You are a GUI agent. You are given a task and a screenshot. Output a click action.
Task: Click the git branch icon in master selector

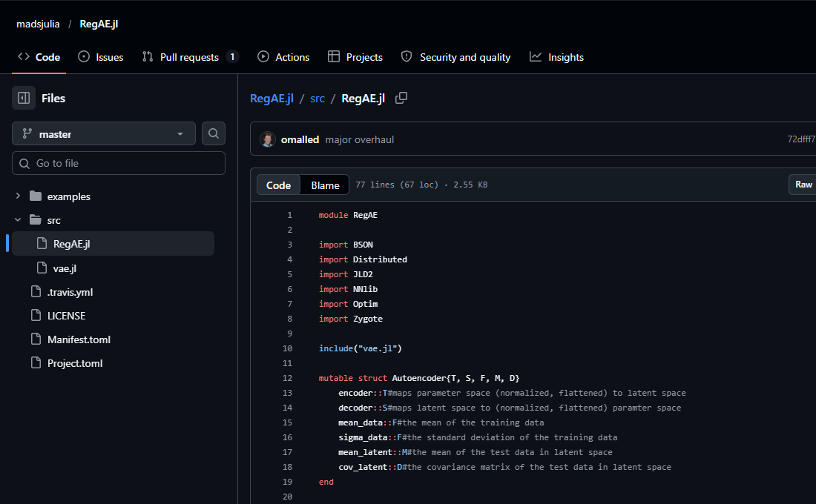pyautogui.click(x=27, y=133)
